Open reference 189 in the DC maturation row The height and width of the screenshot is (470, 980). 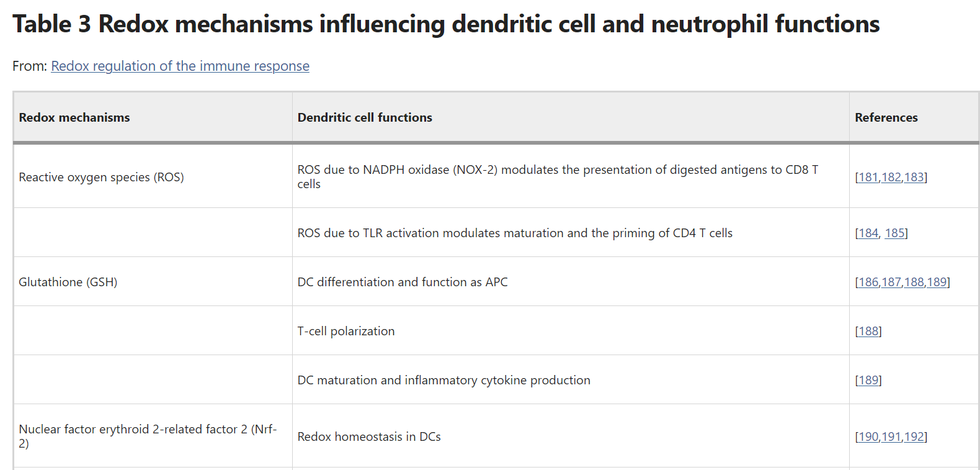click(868, 381)
